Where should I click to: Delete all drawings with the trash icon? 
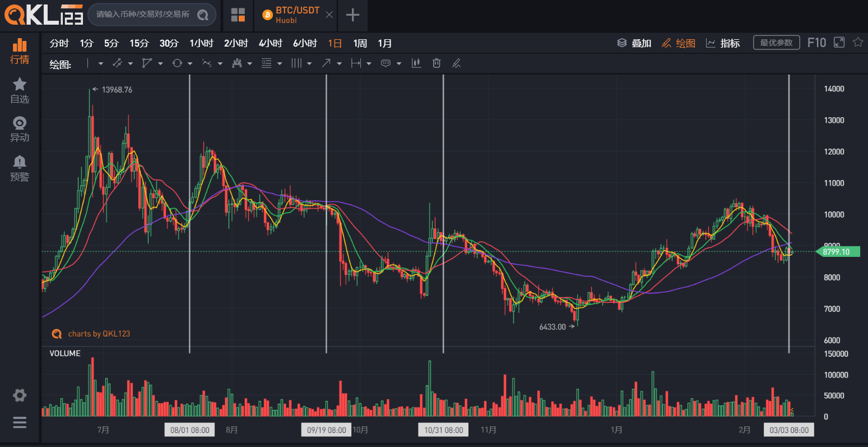click(436, 63)
